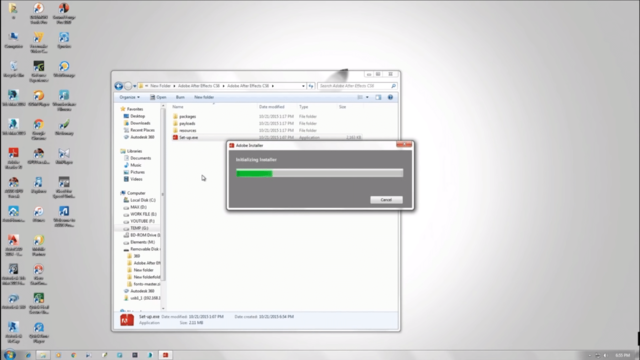This screenshot has height=360, width=640.
Task: Click Cancel in the Adobe Installer dialog
Action: (386, 200)
